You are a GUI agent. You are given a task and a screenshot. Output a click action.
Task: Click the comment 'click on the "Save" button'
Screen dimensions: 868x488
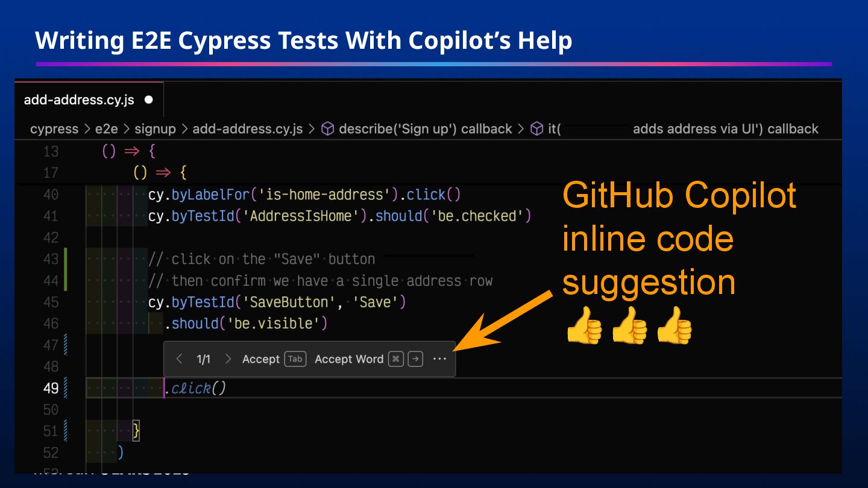[x=262, y=260]
